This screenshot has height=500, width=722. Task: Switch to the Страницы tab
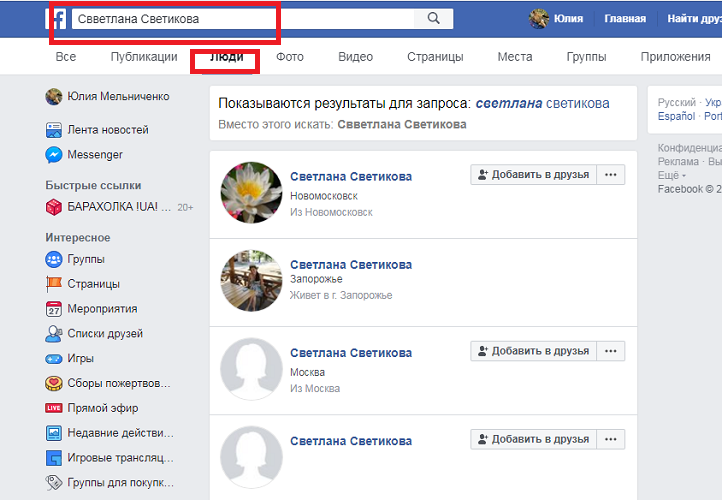click(x=435, y=57)
